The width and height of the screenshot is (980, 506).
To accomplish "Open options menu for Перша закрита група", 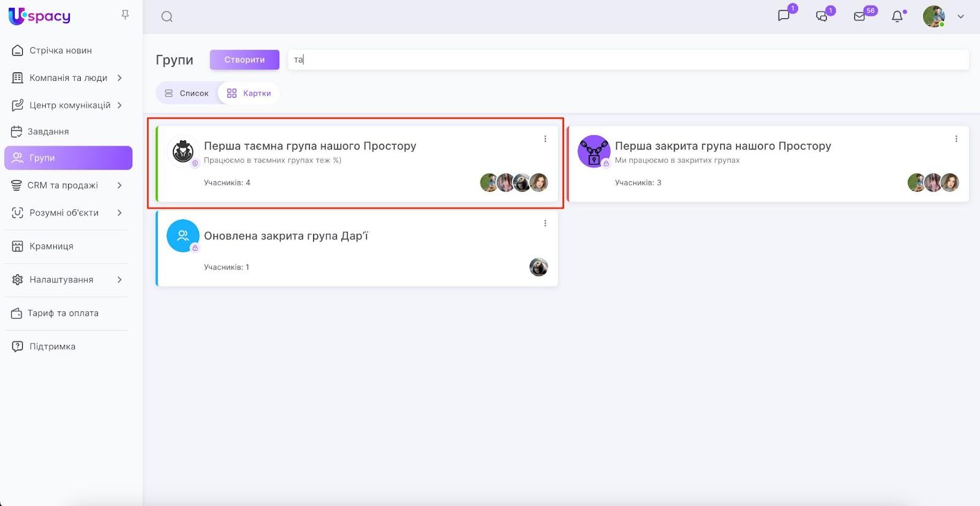I will (956, 139).
